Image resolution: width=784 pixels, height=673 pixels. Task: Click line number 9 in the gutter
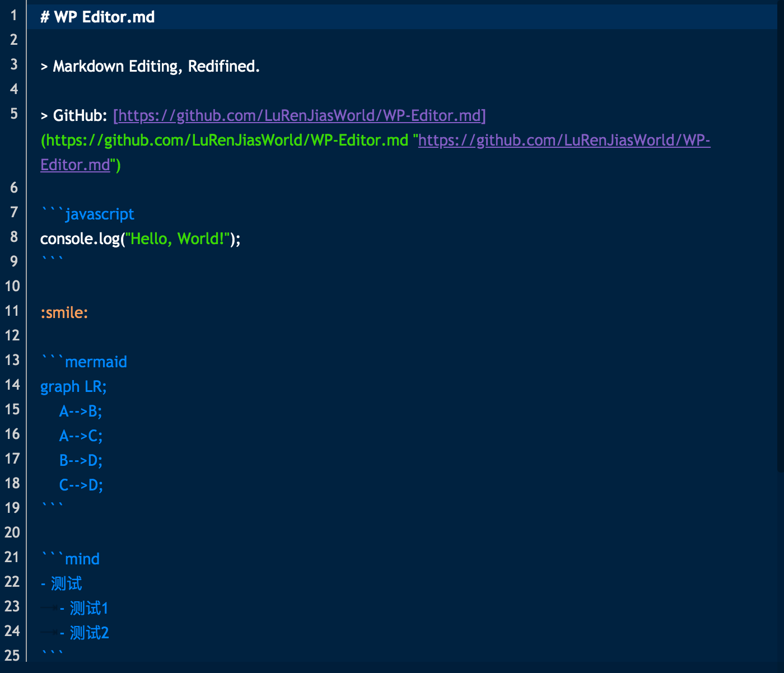(14, 261)
